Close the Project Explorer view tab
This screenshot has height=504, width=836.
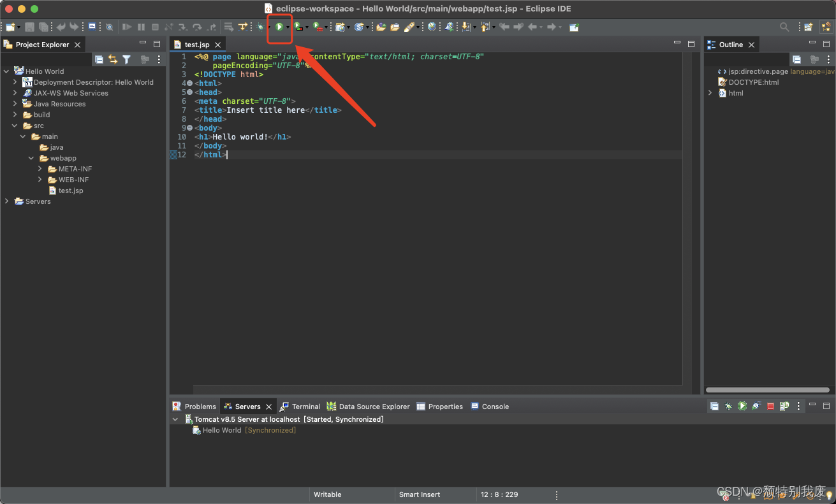[x=77, y=45]
